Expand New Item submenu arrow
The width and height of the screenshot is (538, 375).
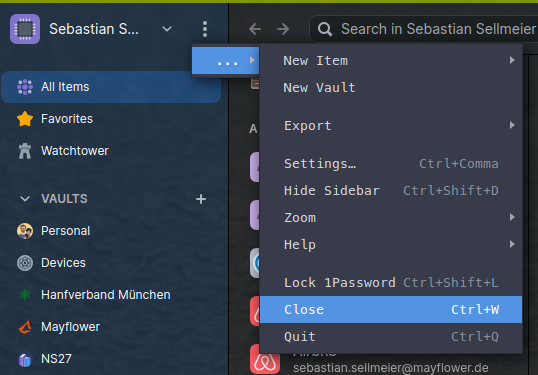point(512,60)
